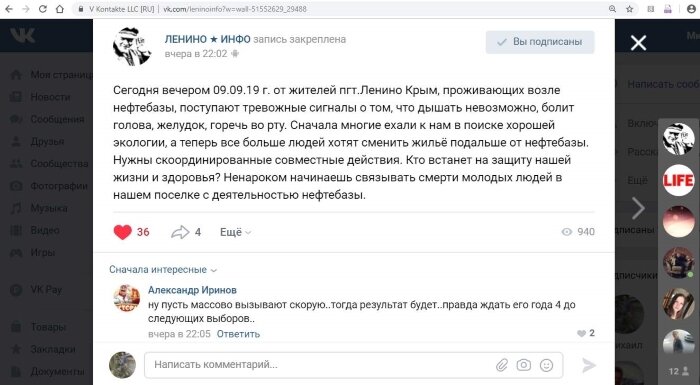
Task: Bookmark this page with the star icon
Action: (x=629, y=9)
